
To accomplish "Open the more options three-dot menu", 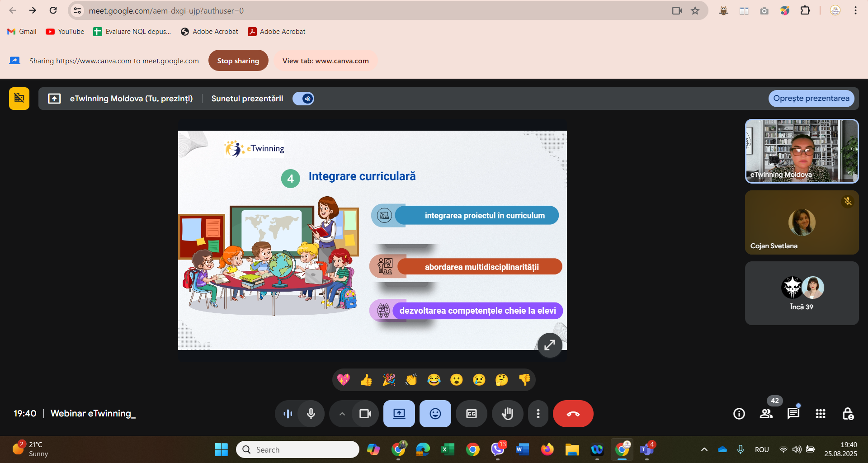I will point(538,414).
